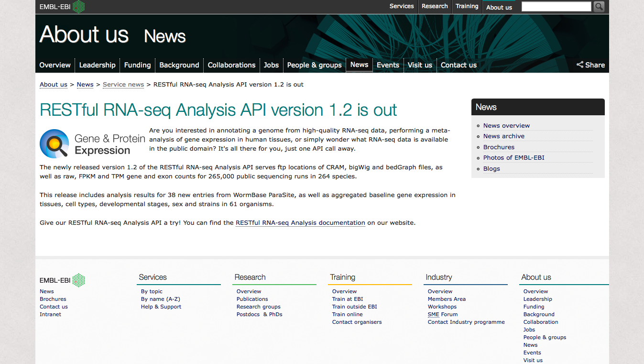Open footer Workshops link
Image resolution: width=644 pixels, height=364 pixels.
coord(442,307)
